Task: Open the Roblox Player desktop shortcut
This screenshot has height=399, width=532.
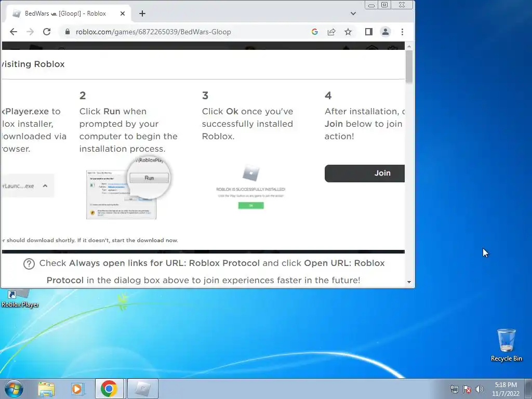Action: pyautogui.click(x=20, y=299)
